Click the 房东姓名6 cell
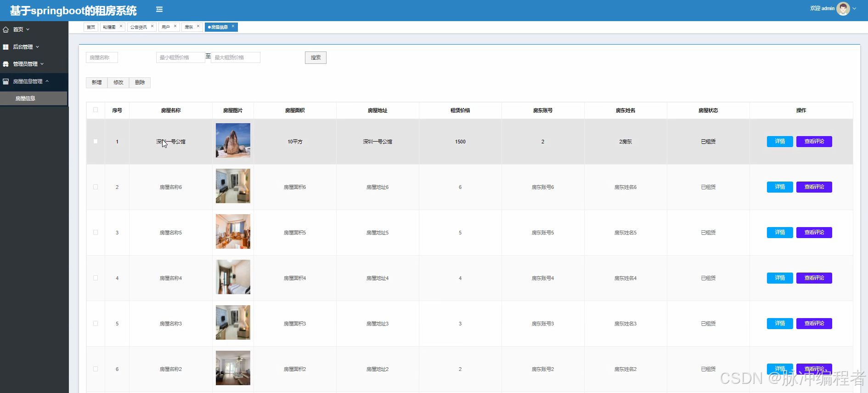868x393 pixels. click(626, 187)
